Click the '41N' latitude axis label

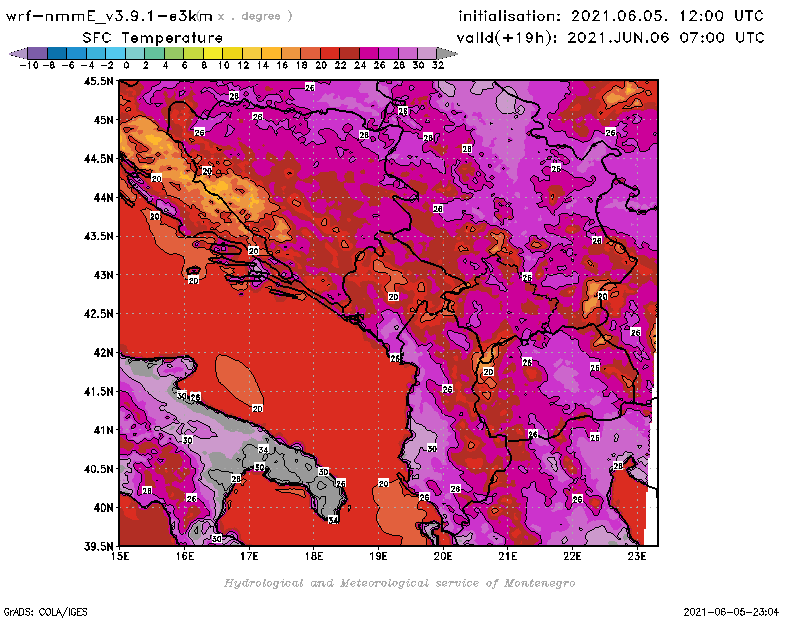point(103,430)
